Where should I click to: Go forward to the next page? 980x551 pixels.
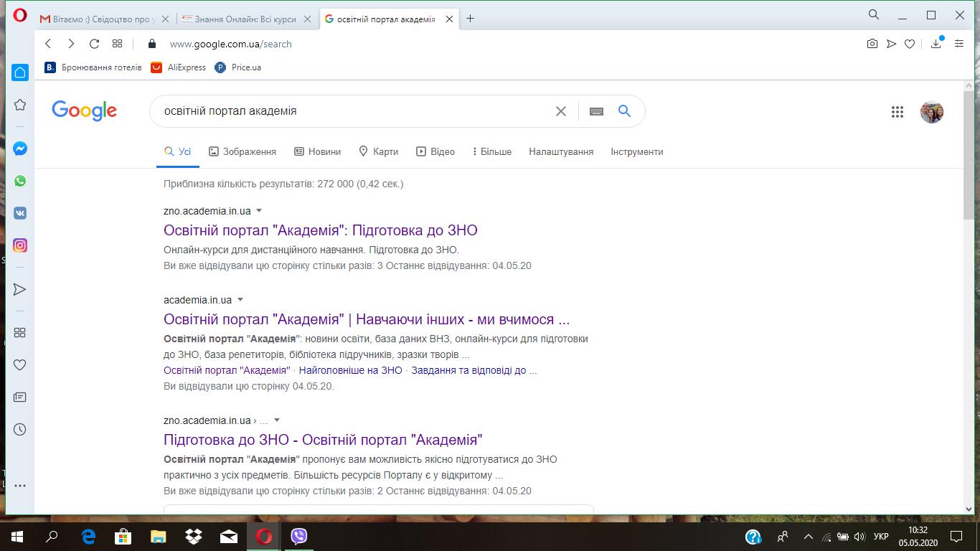click(x=71, y=44)
